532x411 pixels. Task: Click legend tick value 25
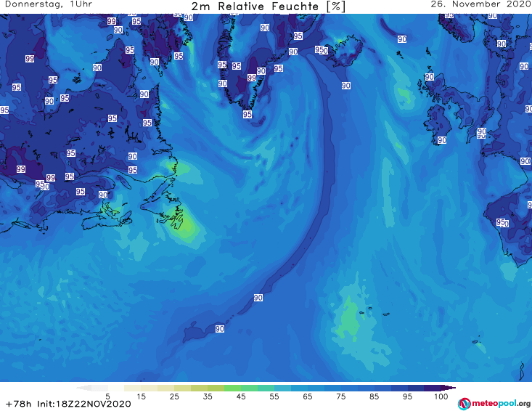tap(174, 396)
